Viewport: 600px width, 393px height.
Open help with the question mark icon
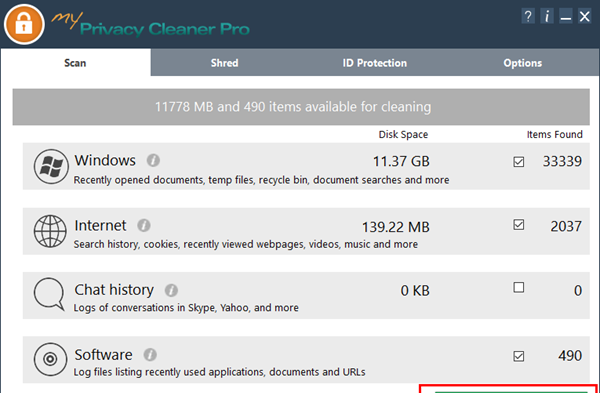[x=528, y=16]
